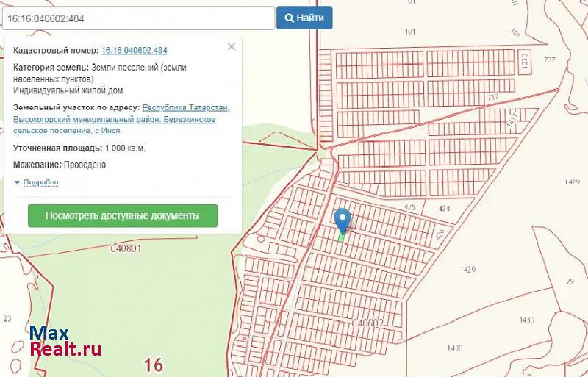The height and width of the screenshot is (377, 588).
Task: Pick the parcel labeled 426
Action: click(440, 235)
